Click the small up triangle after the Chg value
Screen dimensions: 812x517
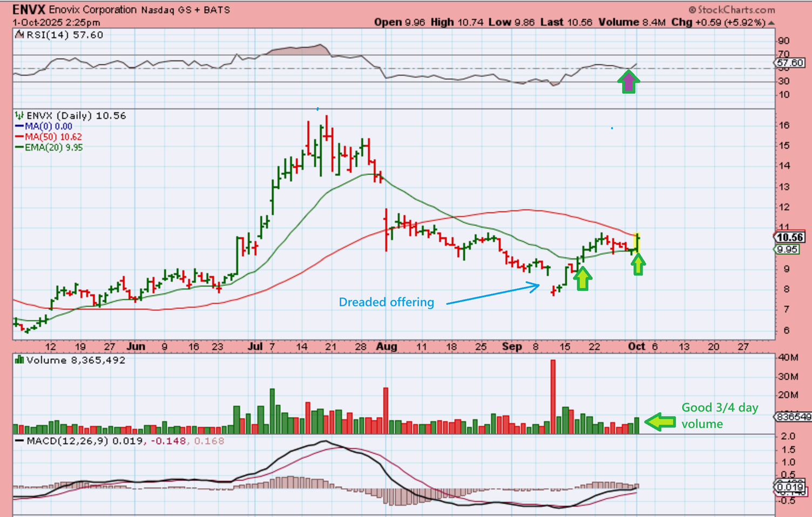[x=771, y=23]
